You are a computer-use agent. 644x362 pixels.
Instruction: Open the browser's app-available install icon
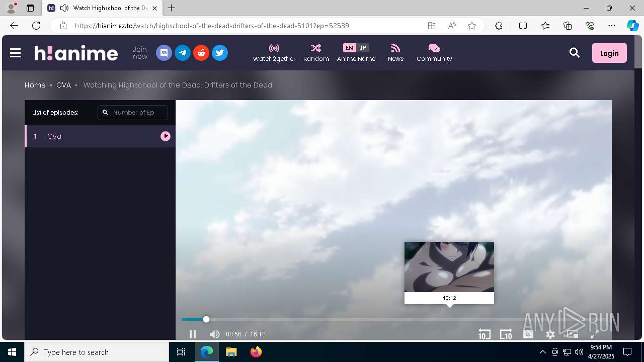pos(432,26)
